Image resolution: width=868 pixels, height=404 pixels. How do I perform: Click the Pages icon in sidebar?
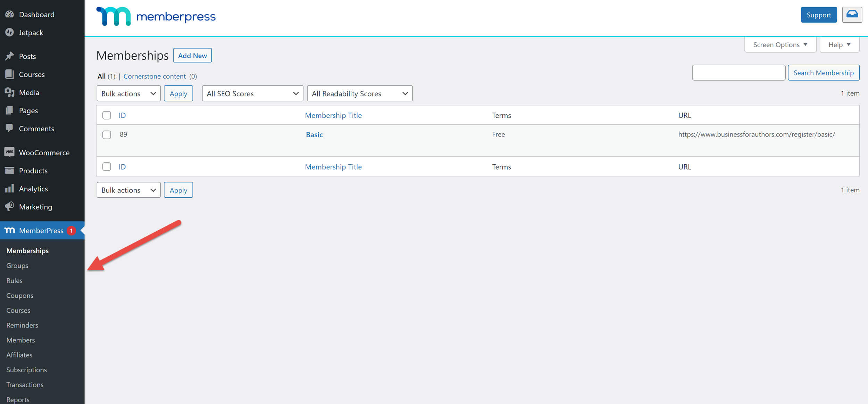pos(9,110)
